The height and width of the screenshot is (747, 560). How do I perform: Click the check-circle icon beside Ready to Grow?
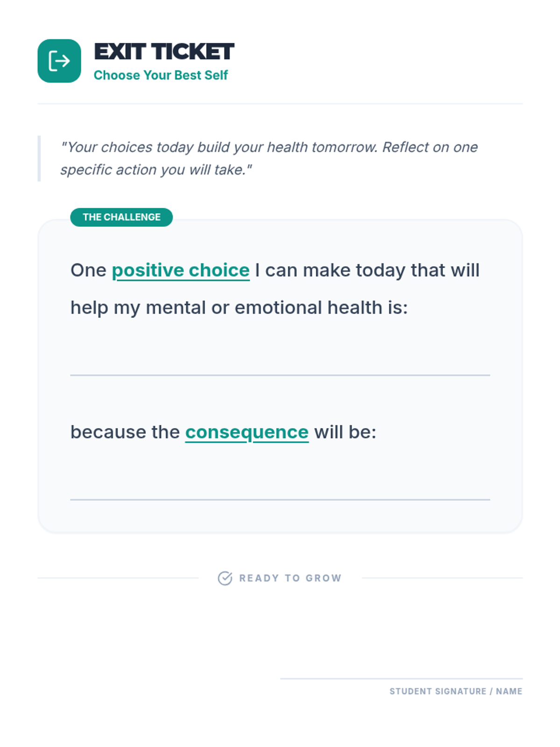[x=225, y=578]
